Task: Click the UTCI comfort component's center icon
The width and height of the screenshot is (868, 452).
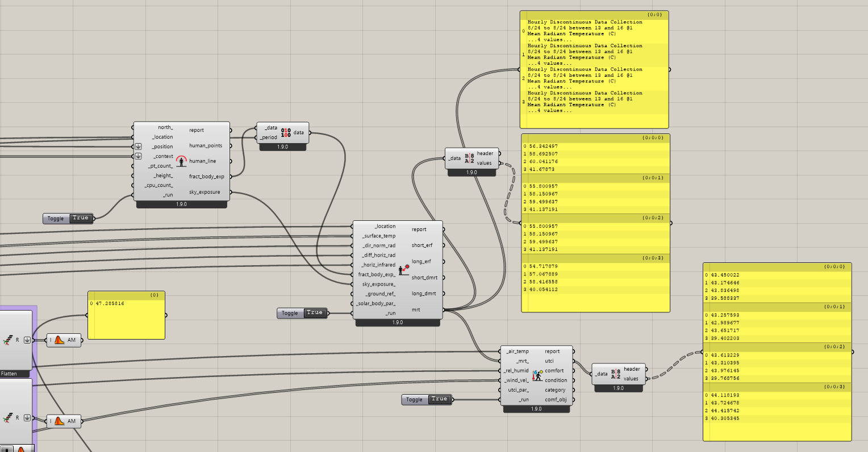Action: point(537,375)
